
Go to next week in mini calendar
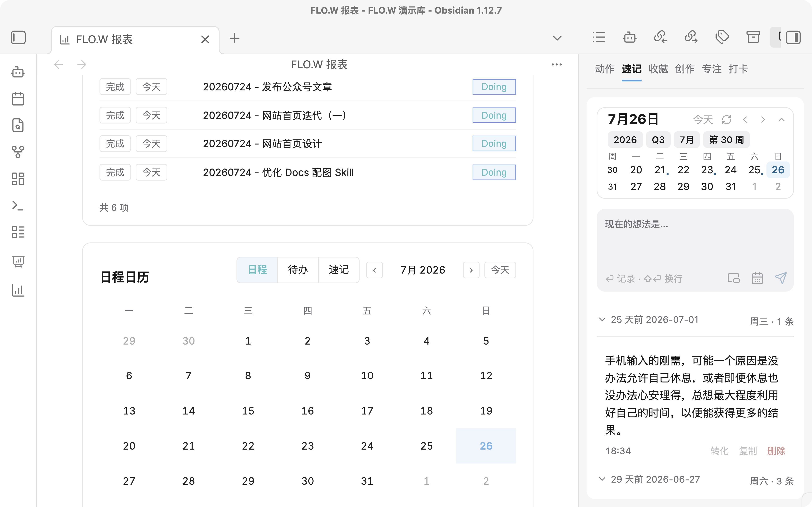tap(763, 120)
